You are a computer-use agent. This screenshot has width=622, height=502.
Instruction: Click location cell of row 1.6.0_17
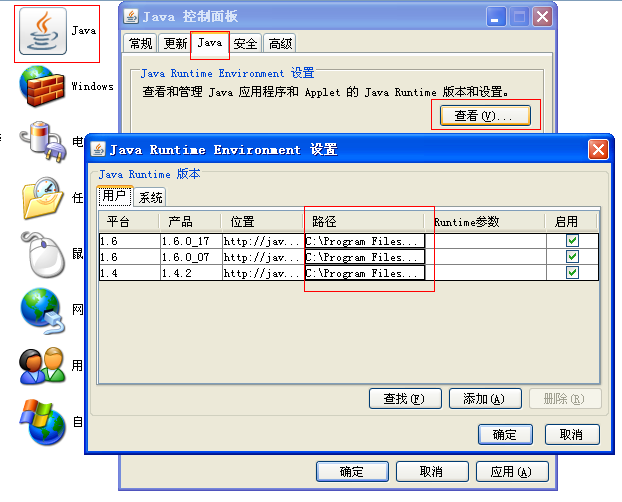click(263, 241)
